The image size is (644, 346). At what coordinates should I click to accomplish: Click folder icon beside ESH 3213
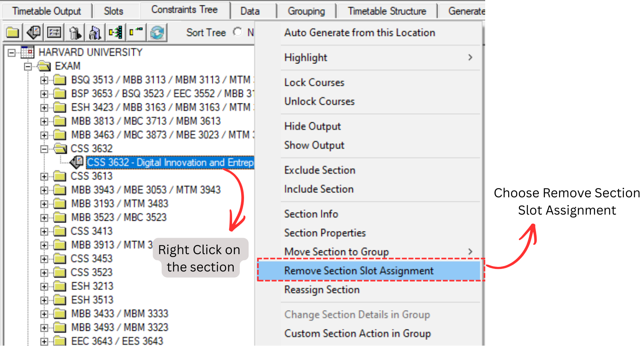60,286
